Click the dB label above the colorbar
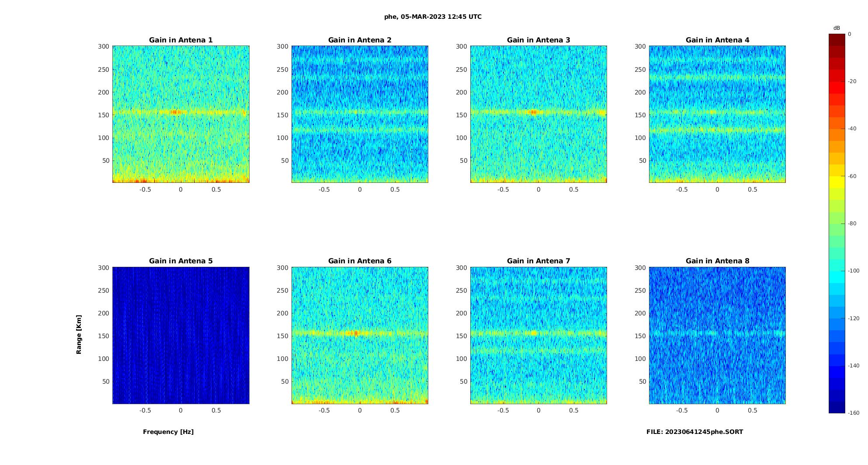868x465 pixels. 837,28
